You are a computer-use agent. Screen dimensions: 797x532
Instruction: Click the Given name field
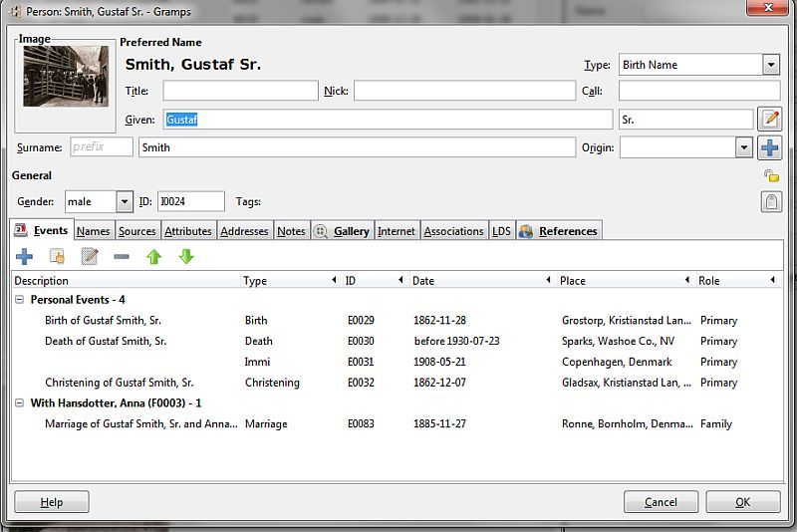(x=388, y=120)
